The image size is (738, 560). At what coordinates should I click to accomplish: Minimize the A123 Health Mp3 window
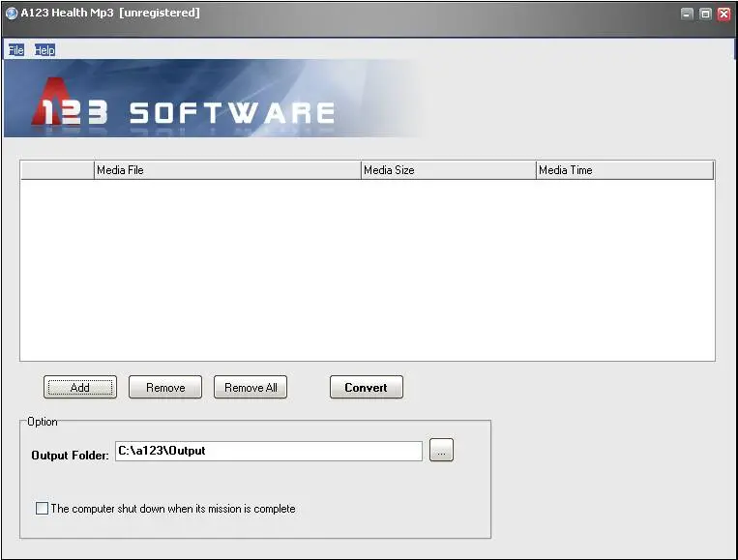pyautogui.click(x=687, y=14)
